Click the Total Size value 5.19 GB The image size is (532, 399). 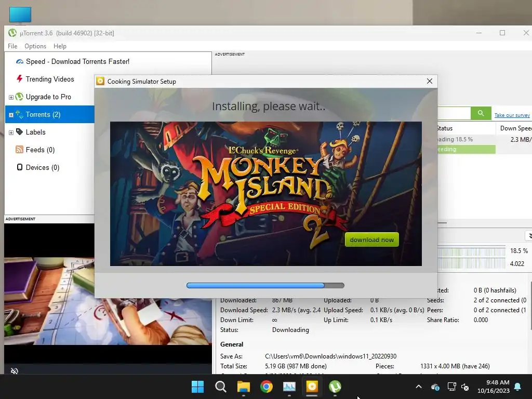(x=296, y=366)
